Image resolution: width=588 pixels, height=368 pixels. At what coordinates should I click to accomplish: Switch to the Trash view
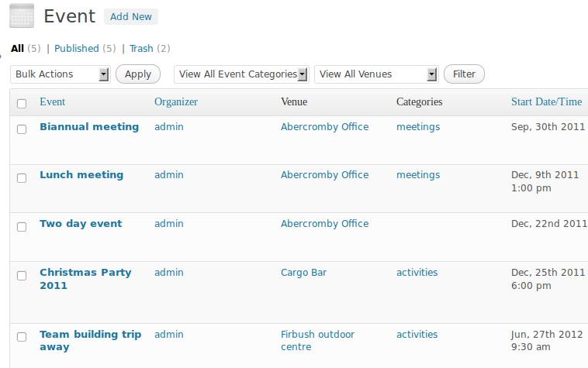141,49
